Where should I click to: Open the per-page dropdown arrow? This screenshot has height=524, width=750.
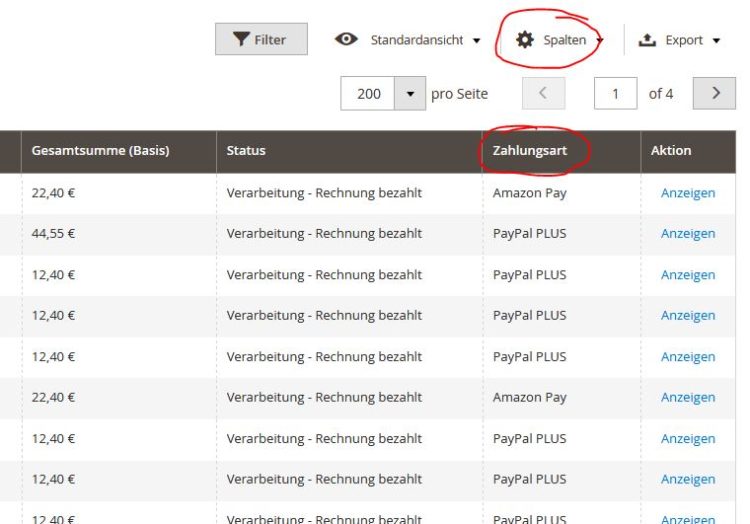pos(410,94)
